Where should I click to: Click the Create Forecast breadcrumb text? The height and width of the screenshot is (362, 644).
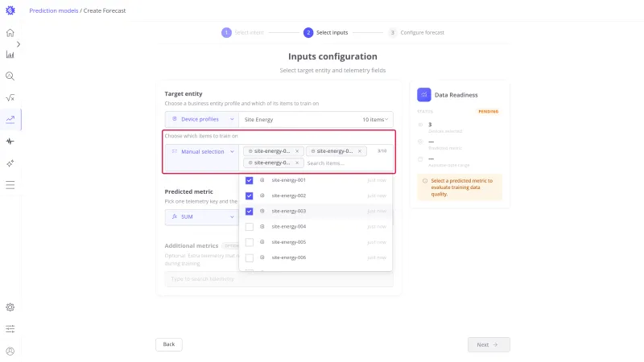pyautogui.click(x=105, y=10)
